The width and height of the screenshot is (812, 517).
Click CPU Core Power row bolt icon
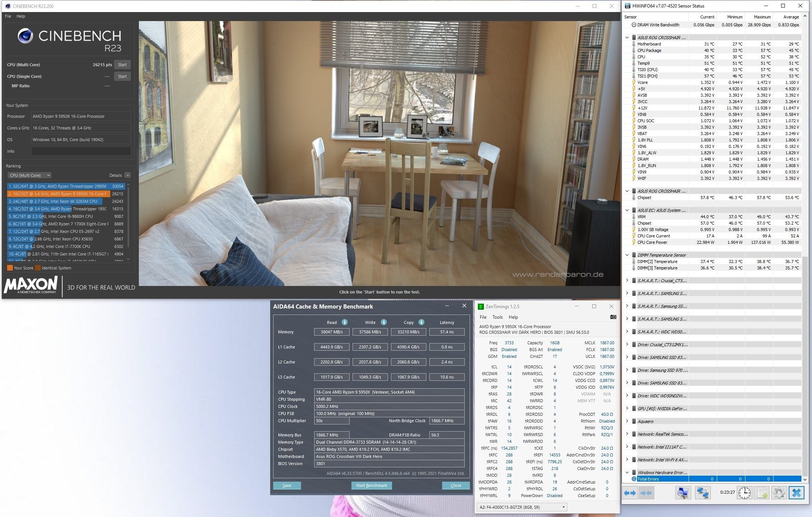pos(634,242)
